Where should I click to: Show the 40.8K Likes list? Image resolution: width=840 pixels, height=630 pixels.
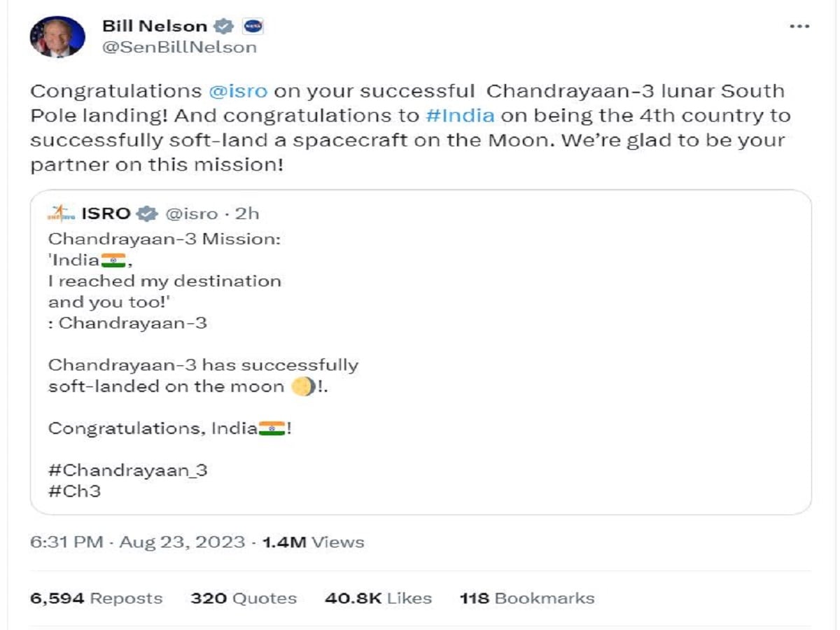[378, 598]
